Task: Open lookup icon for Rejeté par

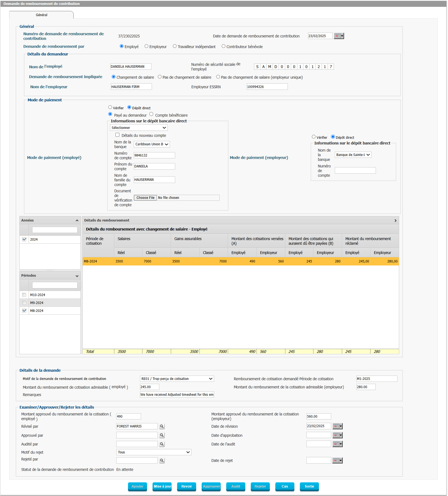Action: click(162, 460)
